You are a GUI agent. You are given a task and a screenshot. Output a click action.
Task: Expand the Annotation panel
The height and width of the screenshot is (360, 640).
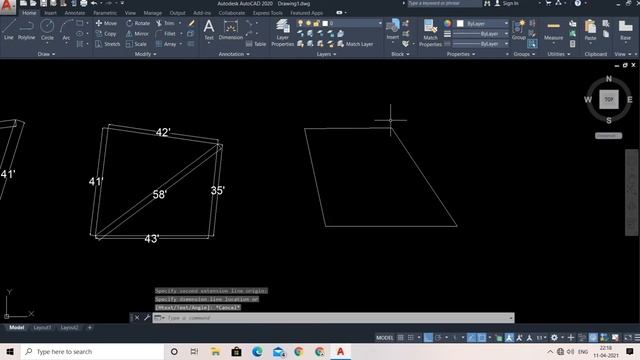(234, 54)
